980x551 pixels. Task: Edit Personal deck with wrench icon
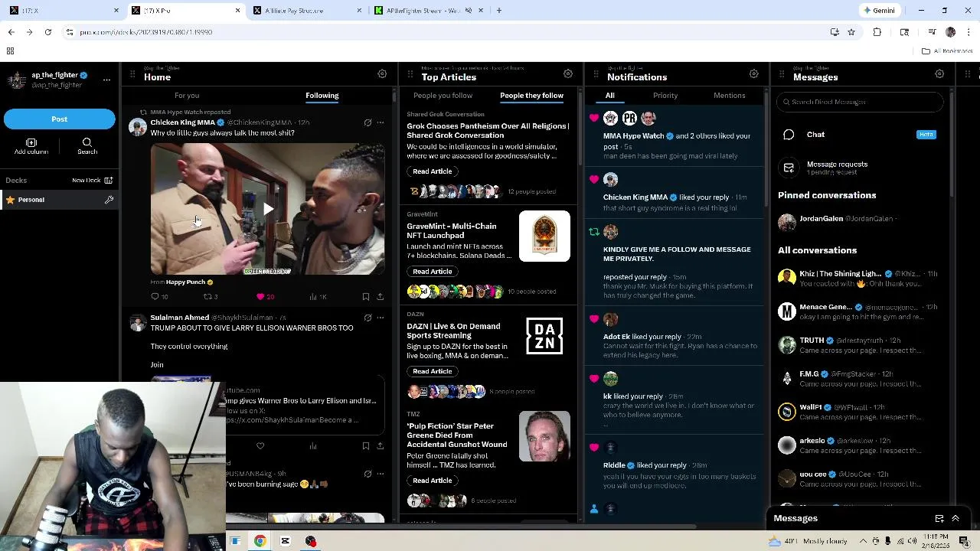[x=109, y=200]
